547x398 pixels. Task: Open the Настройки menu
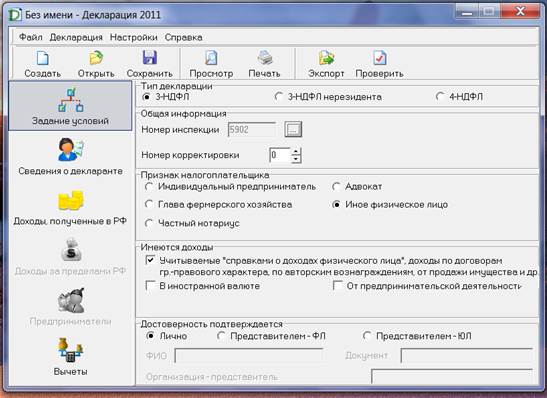click(x=134, y=37)
